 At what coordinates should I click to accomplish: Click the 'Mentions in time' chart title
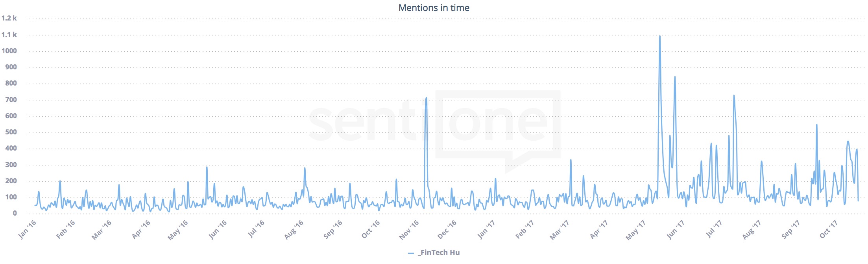tap(434, 8)
